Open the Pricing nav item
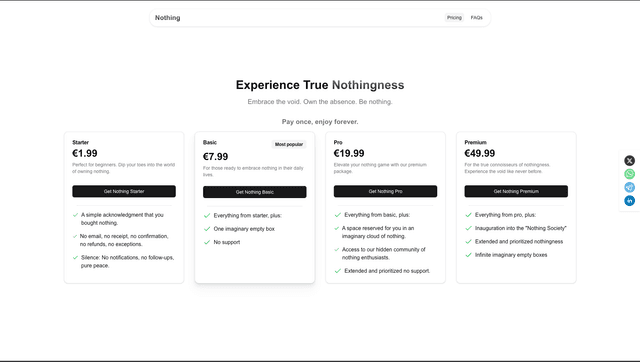Image resolution: width=640 pixels, height=362 pixels. click(x=454, y=18)
